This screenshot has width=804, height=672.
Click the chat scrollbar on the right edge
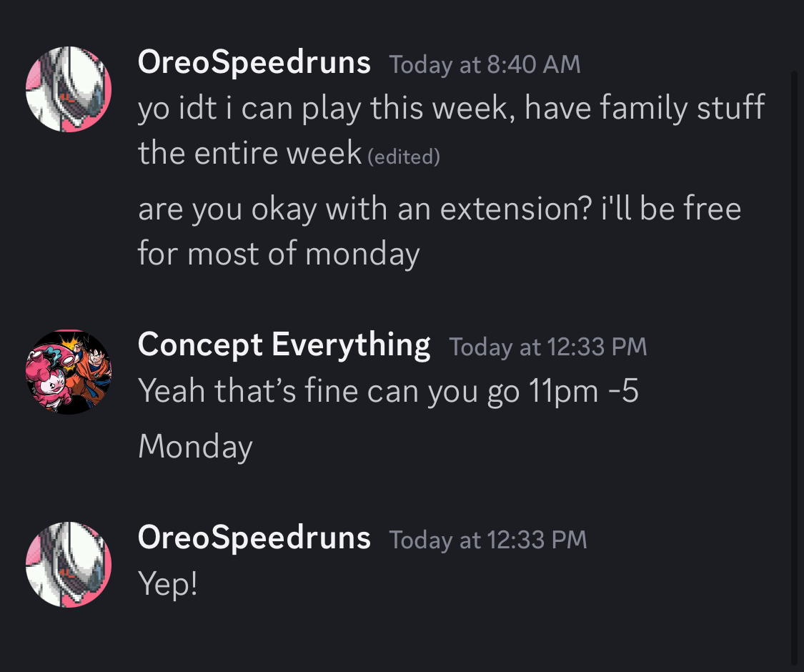pyautogui.click(x=794, y=370)
